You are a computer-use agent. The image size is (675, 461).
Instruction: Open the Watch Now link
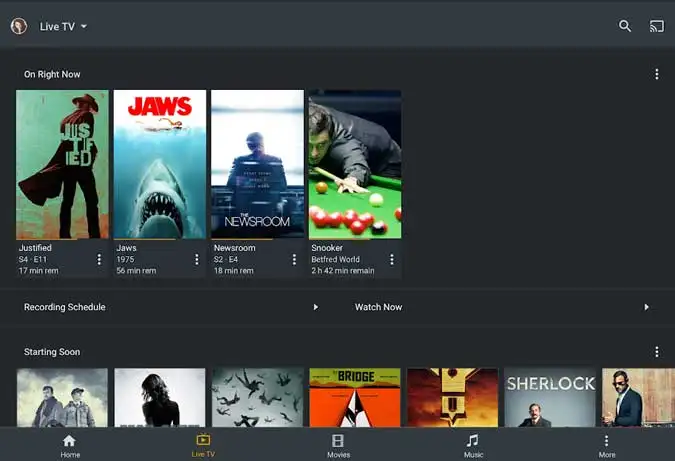click(378, 307)
